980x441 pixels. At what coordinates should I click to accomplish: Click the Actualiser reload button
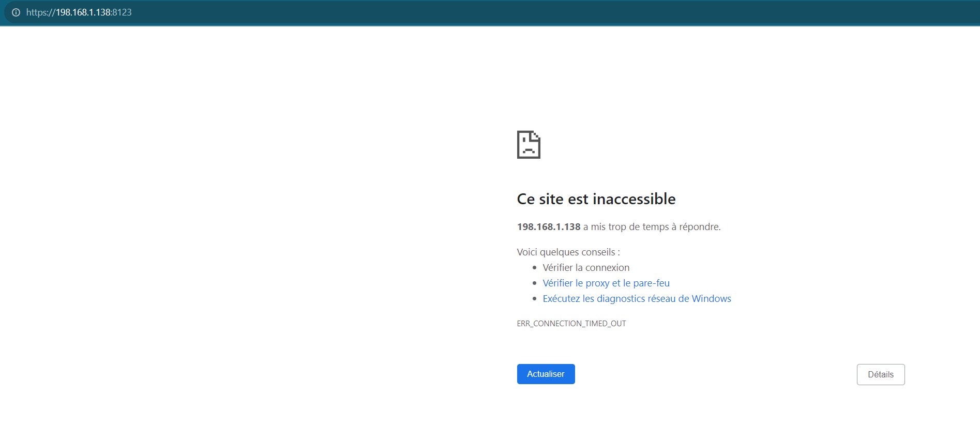(x=546, y=374)
